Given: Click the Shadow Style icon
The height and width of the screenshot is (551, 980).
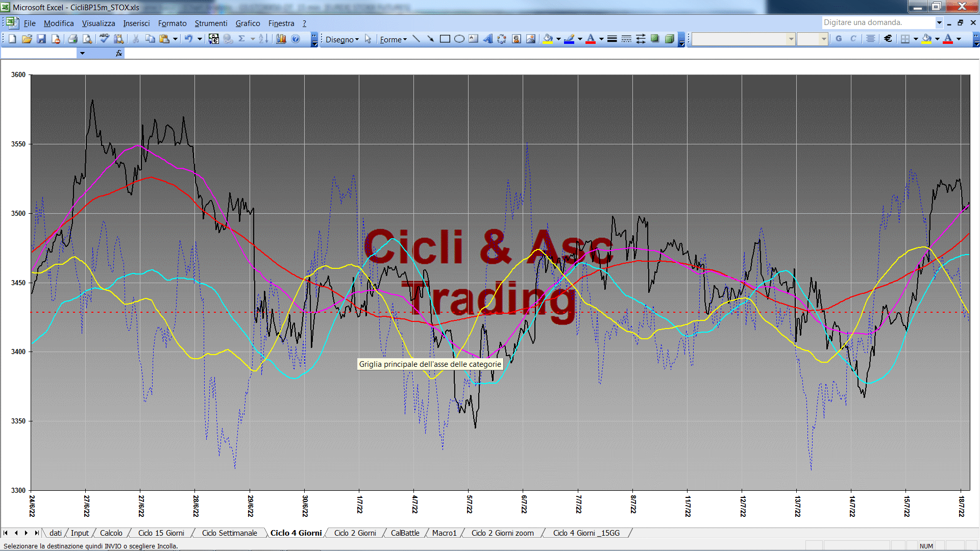Looking at the screenshot, I should [655, 39].
